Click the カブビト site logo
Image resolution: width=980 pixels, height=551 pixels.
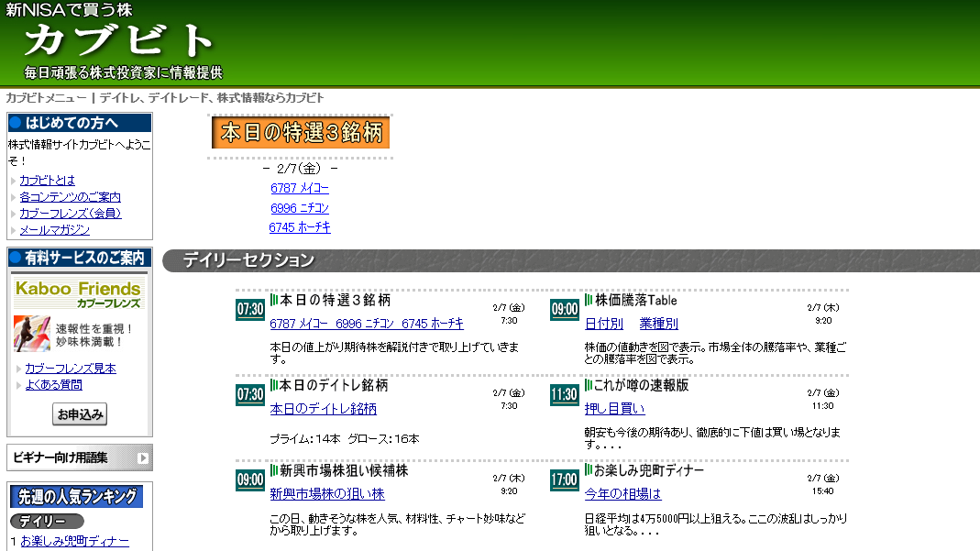click(119, 40)
